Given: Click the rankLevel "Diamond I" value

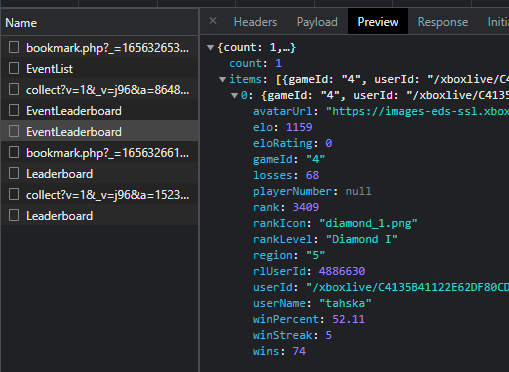Looking at the screenshot, I should [362, 239].
